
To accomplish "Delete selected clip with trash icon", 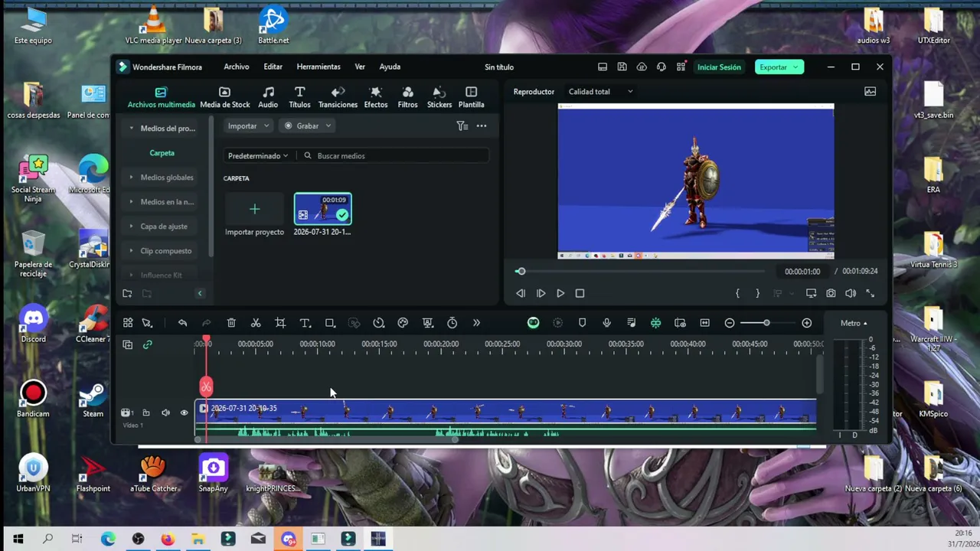I will (231, 323).
